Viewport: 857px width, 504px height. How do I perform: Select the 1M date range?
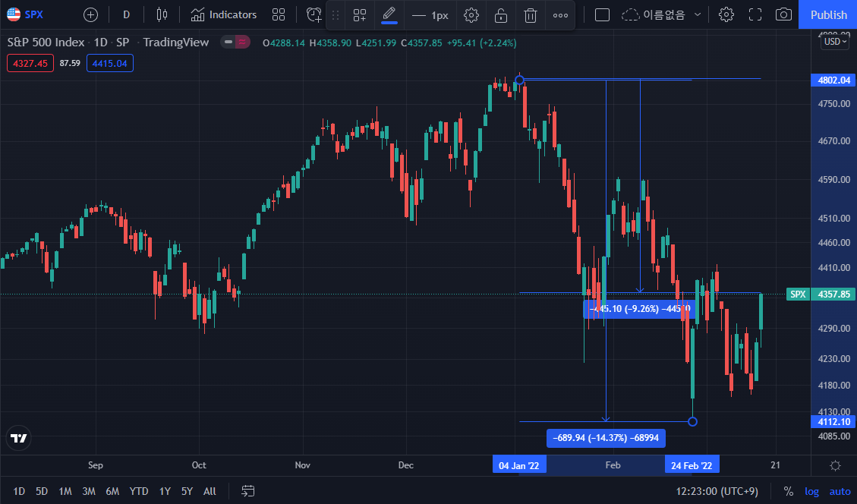coord(65,491)
